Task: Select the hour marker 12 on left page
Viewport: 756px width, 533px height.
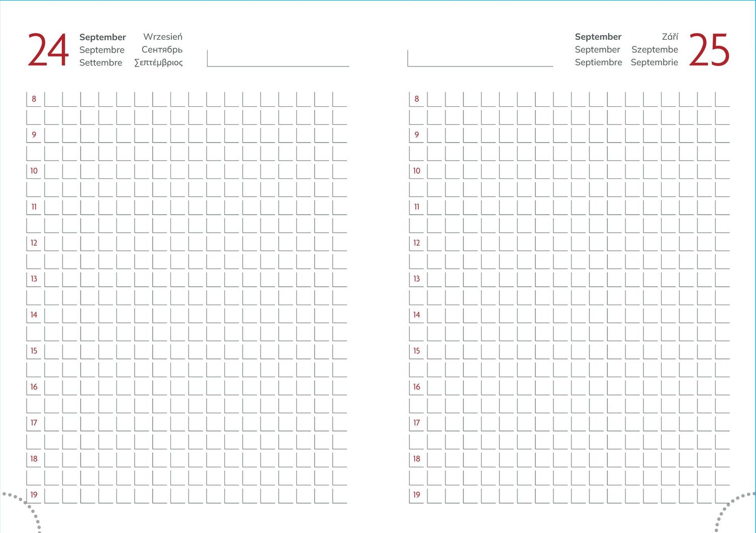Action: tap(33, 242)
